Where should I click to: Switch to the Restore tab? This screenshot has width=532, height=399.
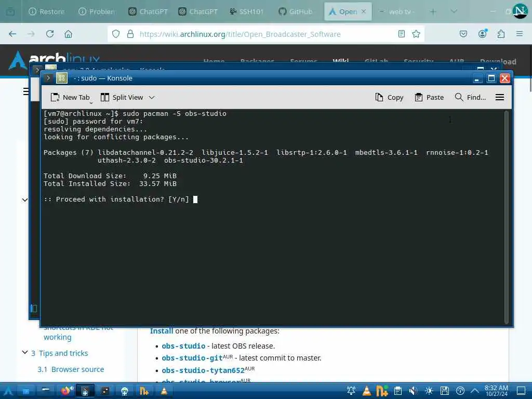coord(46,11)
